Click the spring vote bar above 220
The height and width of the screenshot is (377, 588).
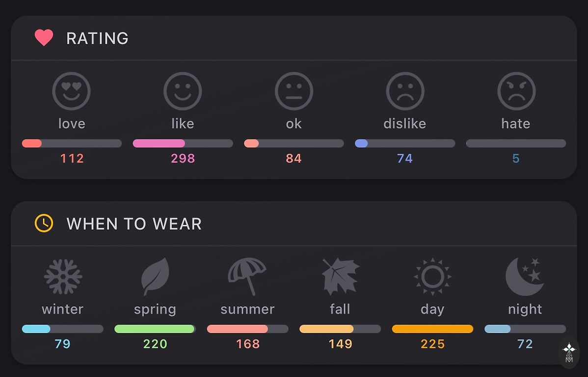pyautogui.click(x=155, y=329)
